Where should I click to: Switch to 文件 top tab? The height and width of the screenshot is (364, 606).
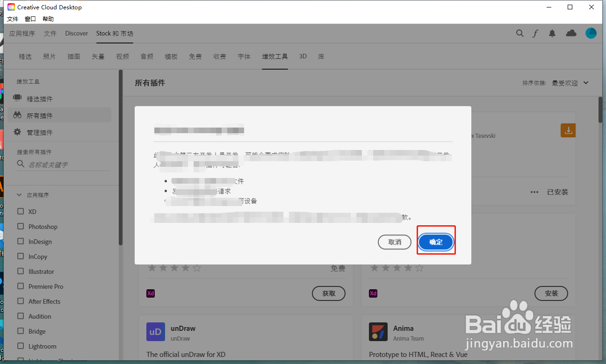point(50,34)
